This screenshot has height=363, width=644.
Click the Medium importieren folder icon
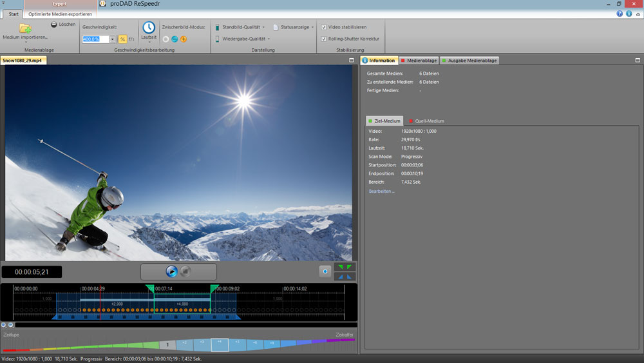25,28
